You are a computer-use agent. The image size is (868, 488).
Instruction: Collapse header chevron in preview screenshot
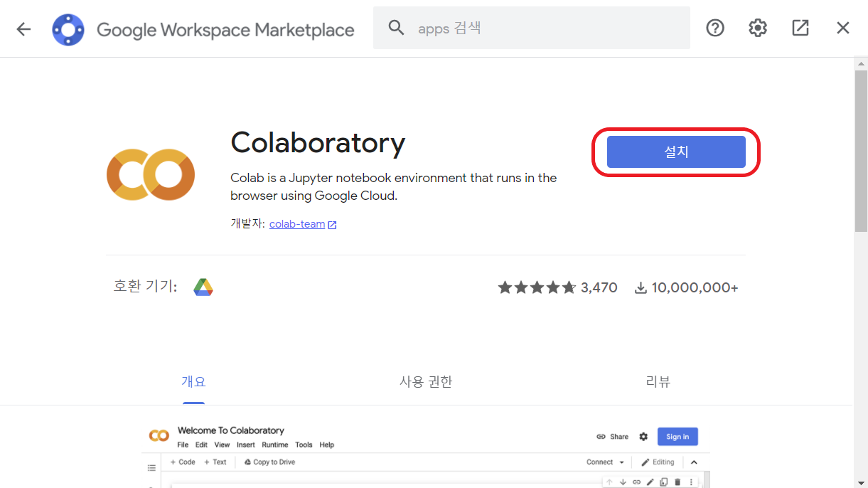point(694,462)
